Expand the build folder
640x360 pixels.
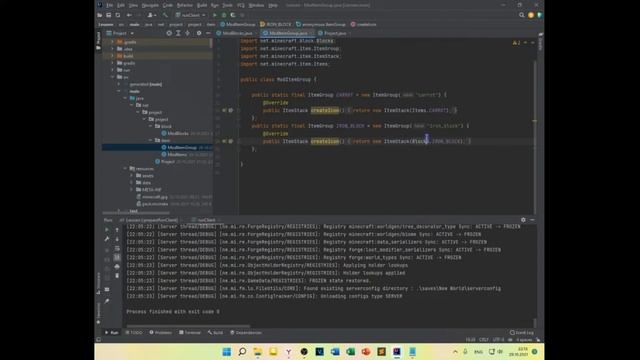click(113, 56)
